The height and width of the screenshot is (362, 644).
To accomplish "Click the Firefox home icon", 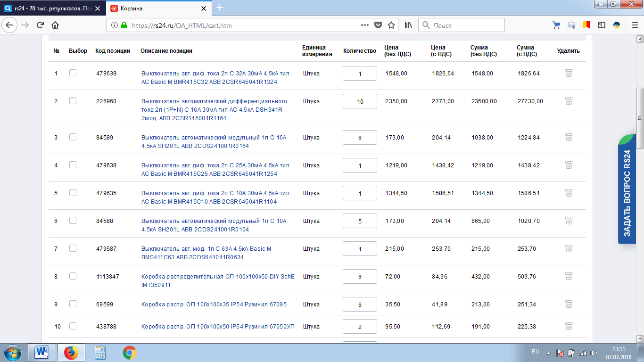I will pyautogui.click(x=55, y=25).
